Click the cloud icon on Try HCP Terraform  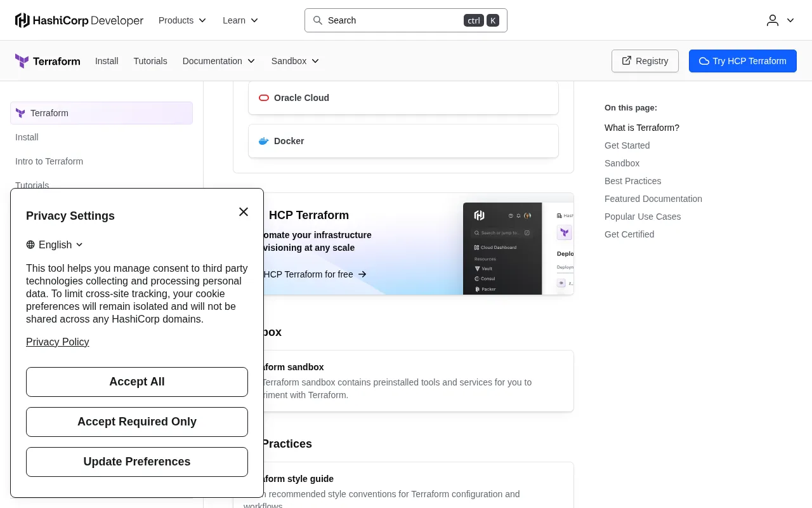coord(704,61)
